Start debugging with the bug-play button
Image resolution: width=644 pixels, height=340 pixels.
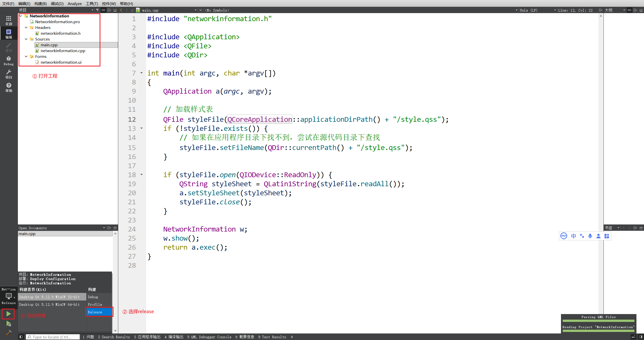click(x=9, y=324)
